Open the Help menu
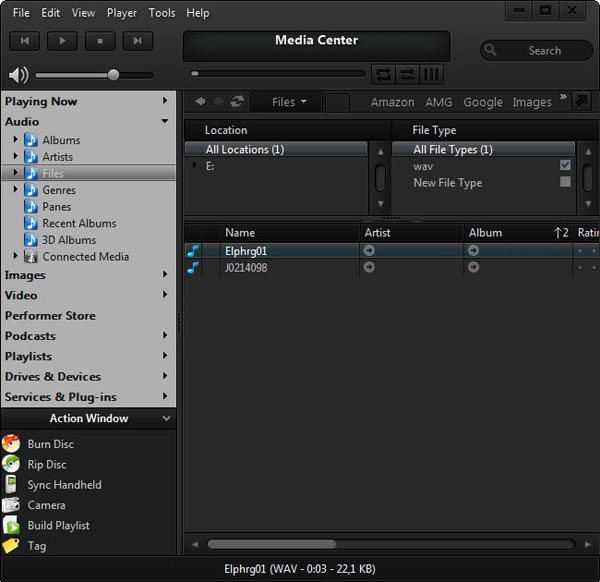 pos(197,13)
